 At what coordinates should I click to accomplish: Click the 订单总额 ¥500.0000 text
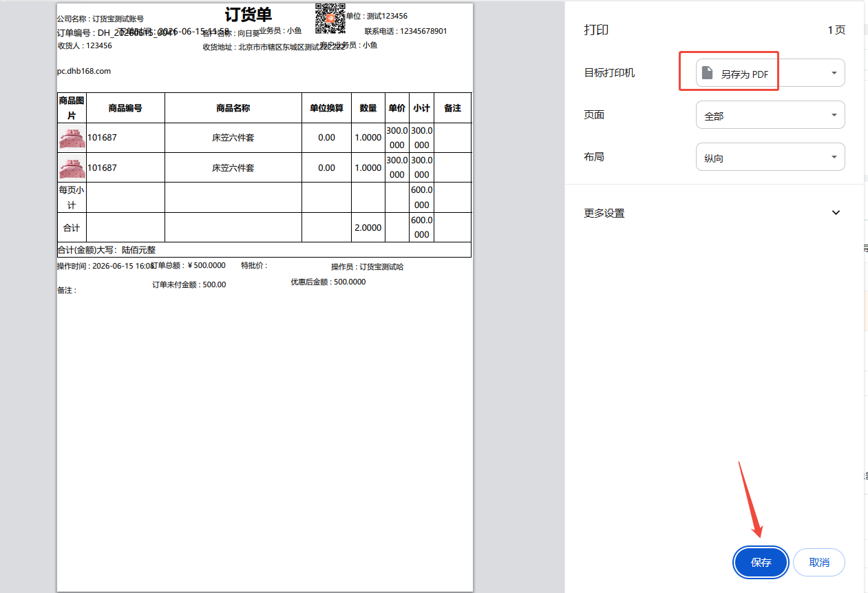point(188,265)
